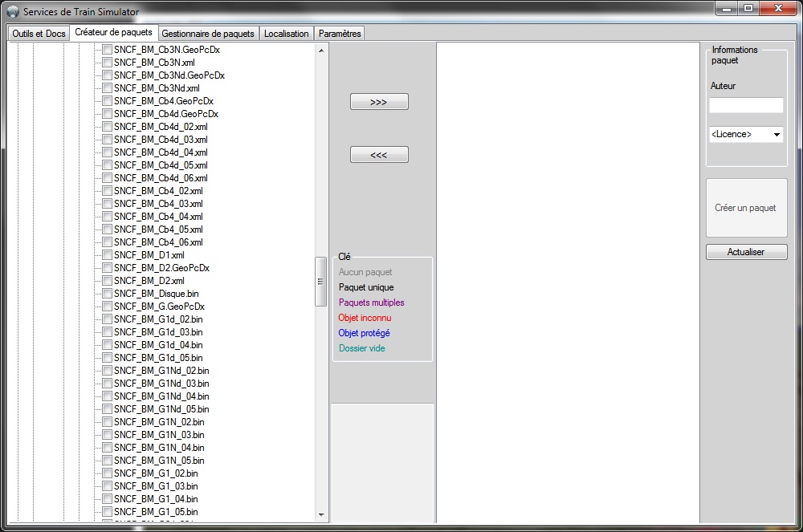
Task: Tick the SNCF_BM_Cb3N.GeoPcDx checkbox
Action: click(x=107, y=50)
